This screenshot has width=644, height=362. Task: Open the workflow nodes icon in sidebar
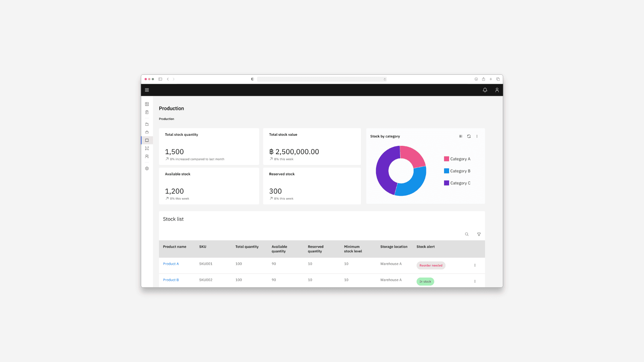tap(147, 148)
